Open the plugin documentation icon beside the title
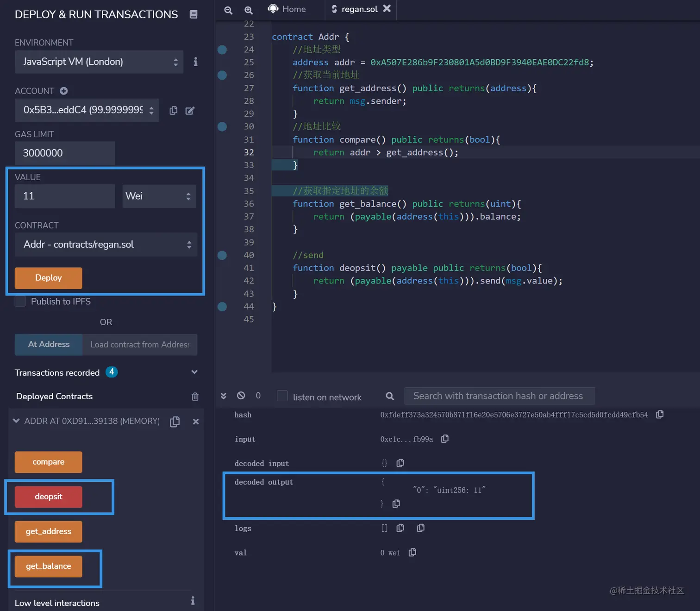 click(x=194, y=14)
